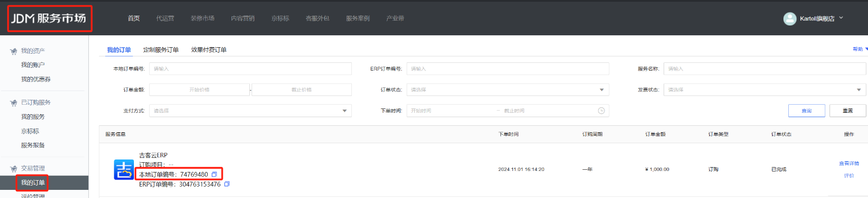Open 内容营销 in top navigation
Viewport: 868px width, 198px height.
tap(243, 18)
